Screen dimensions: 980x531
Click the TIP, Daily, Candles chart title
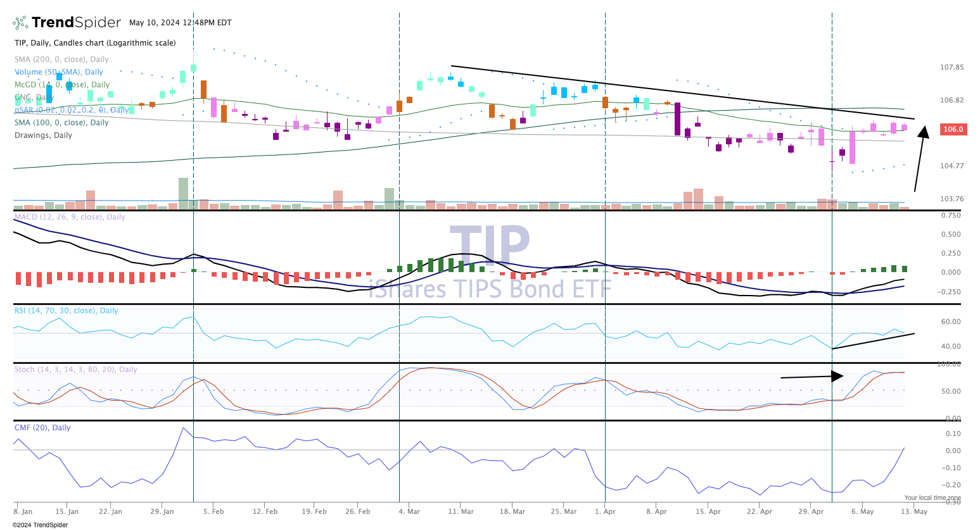click(95, 43)
